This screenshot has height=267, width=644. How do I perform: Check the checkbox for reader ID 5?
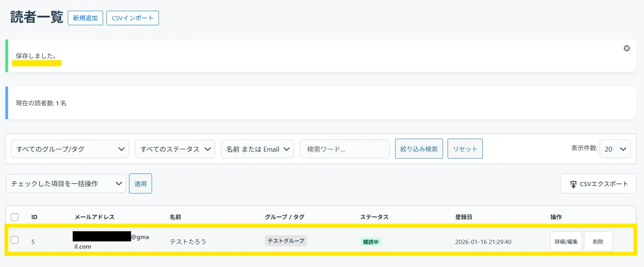tap(15, 240)
